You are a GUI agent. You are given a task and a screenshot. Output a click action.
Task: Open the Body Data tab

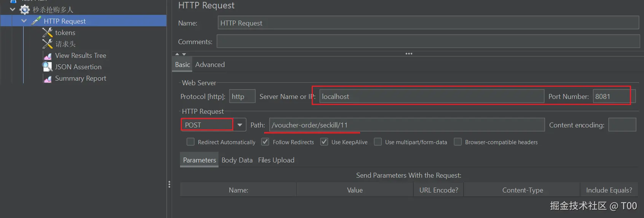tap(237, 160)
